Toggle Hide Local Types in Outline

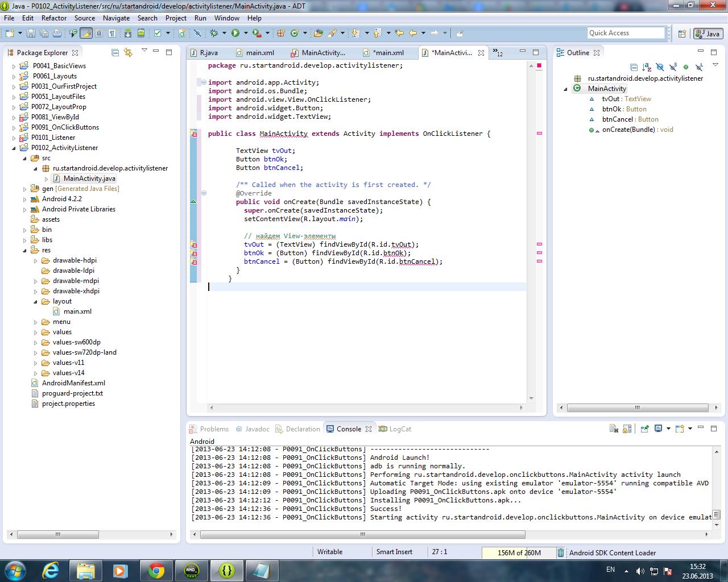(x=699, y=67)
